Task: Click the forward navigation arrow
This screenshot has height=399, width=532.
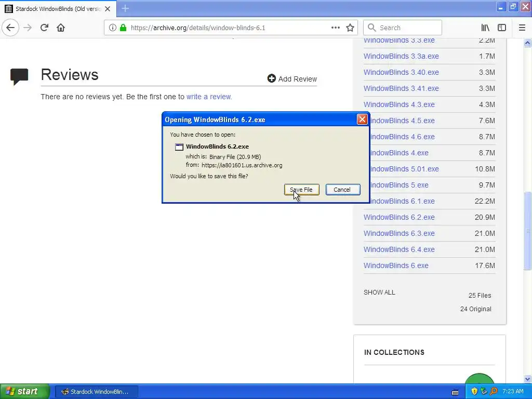Action: pos(28,28)
